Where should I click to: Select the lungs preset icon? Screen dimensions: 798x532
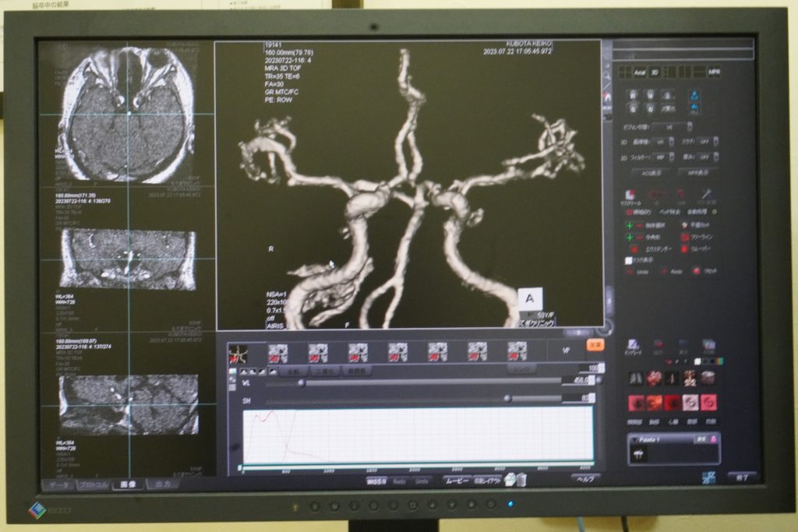[x=635, y=379]
